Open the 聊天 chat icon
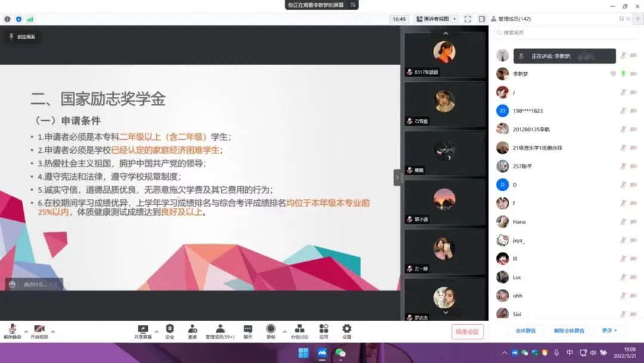Image resolution: width=644 pixels, height=363 pixels. pyautogui.click(x=247, y=329)
